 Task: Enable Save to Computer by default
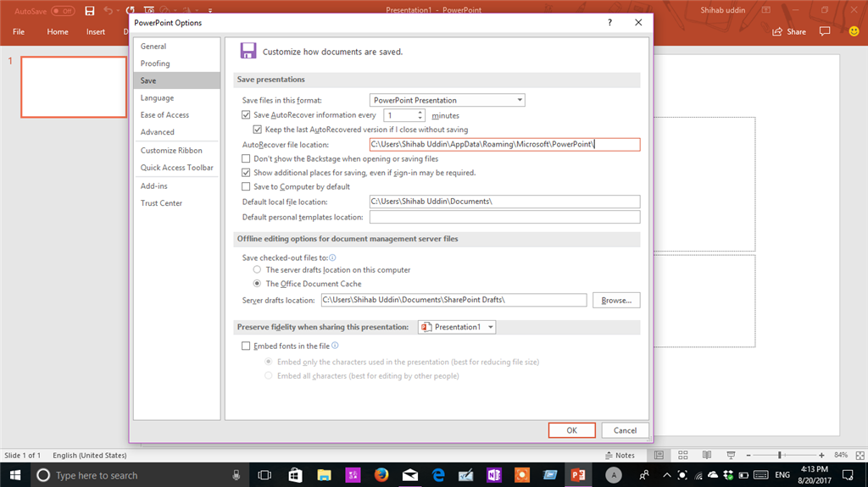click(x=246, y=186)
